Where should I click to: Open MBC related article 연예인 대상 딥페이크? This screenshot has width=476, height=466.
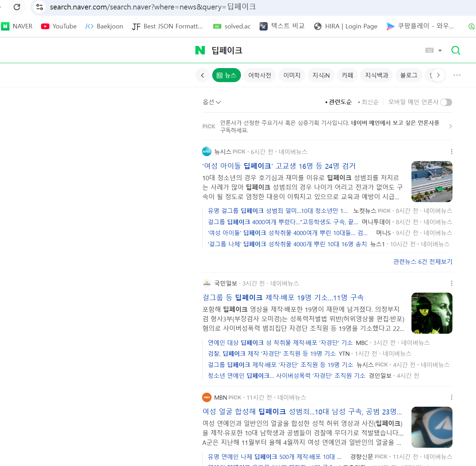(280, 343)
